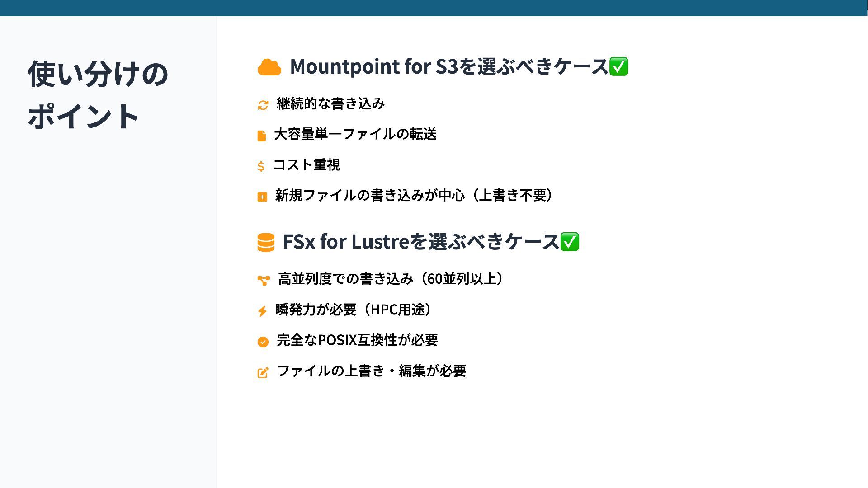Click the dollar sign icon beside コスト重視
868x488 pixels.
click(261, 166)
